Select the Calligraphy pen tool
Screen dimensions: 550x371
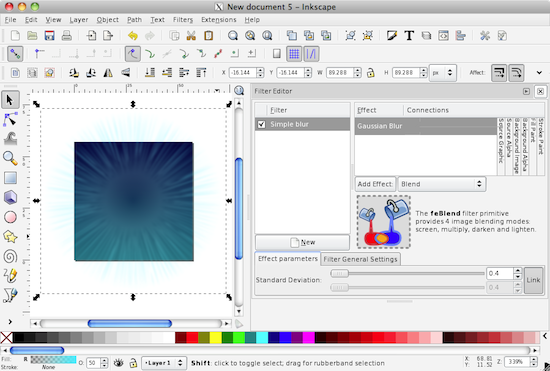point(10,296)
